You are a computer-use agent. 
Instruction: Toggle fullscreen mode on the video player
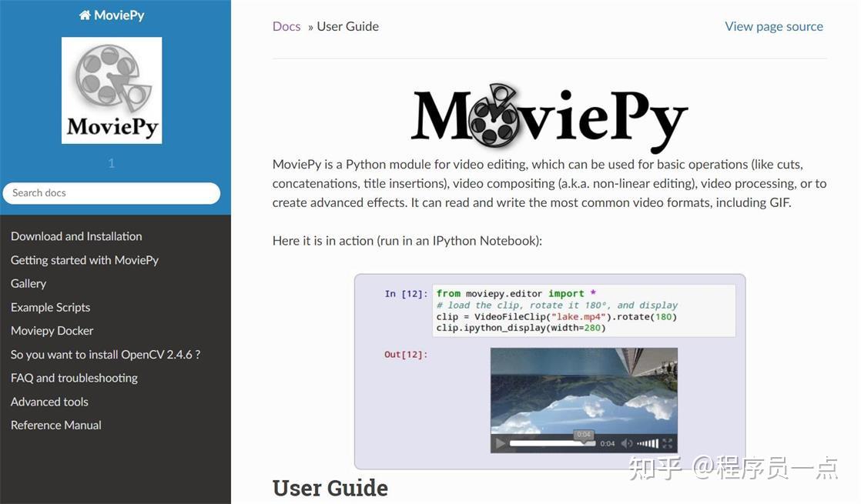668,443
